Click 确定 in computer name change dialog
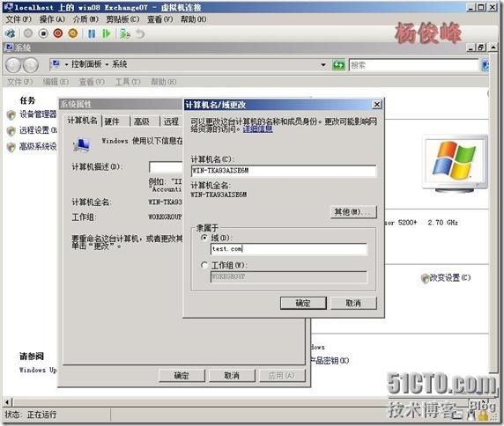This screenshot has height=426, width=504. [x=303, y=303]
